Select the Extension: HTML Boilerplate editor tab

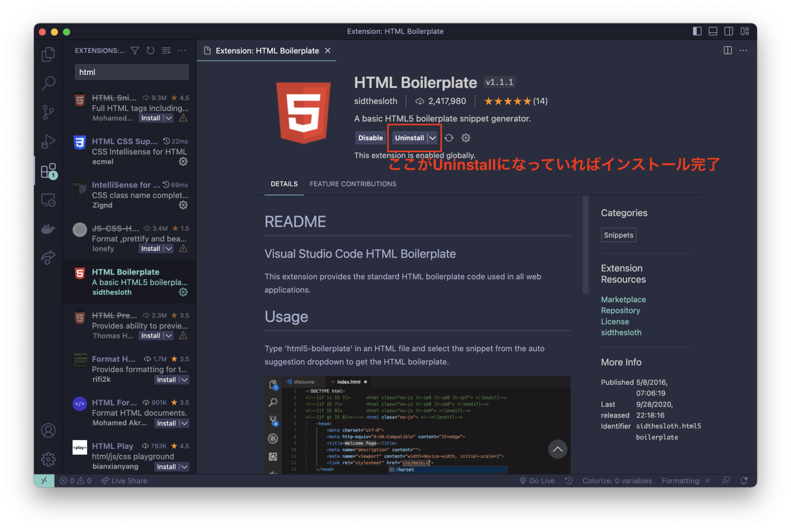pos(267,51)
